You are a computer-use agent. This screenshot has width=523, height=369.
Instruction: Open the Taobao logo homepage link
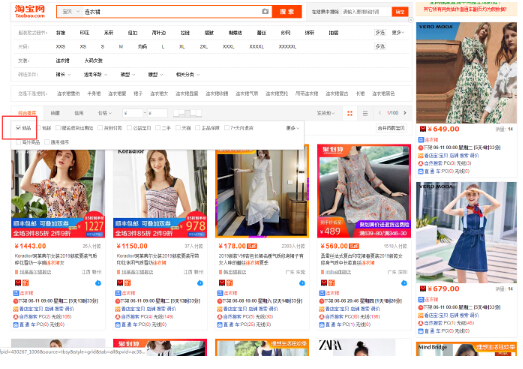tap(30, 11)
